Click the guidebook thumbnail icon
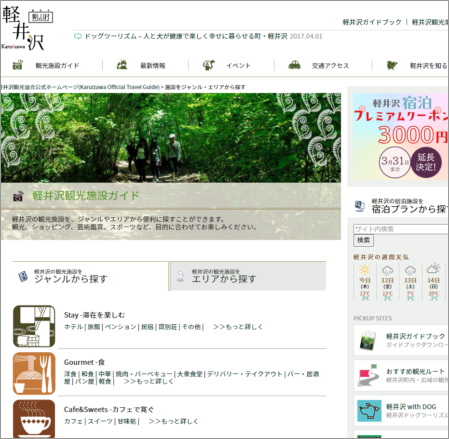Viewport: 449px width, 439px height. tap(368, 340)
